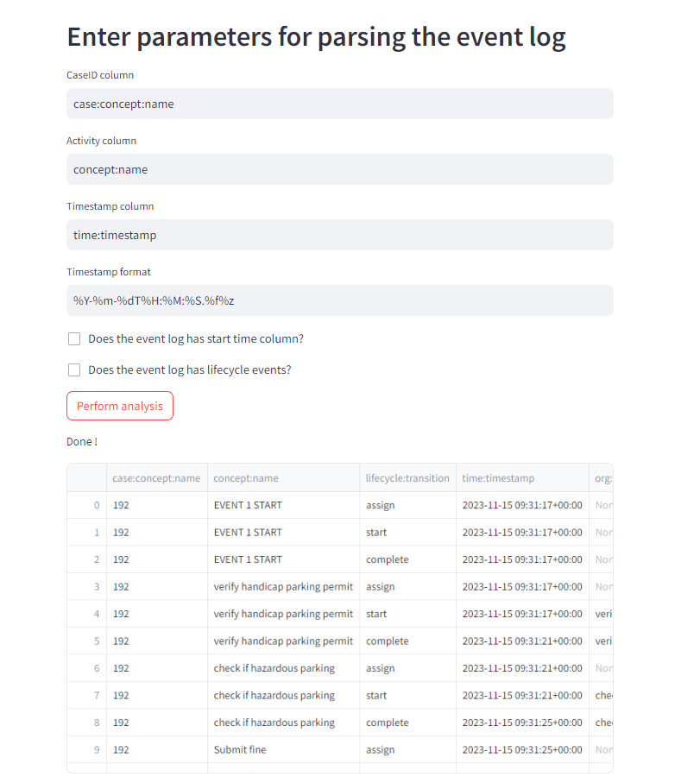Enable the start time column checkbox
Screen dimensions: 700x783
[x=74, y=338]
